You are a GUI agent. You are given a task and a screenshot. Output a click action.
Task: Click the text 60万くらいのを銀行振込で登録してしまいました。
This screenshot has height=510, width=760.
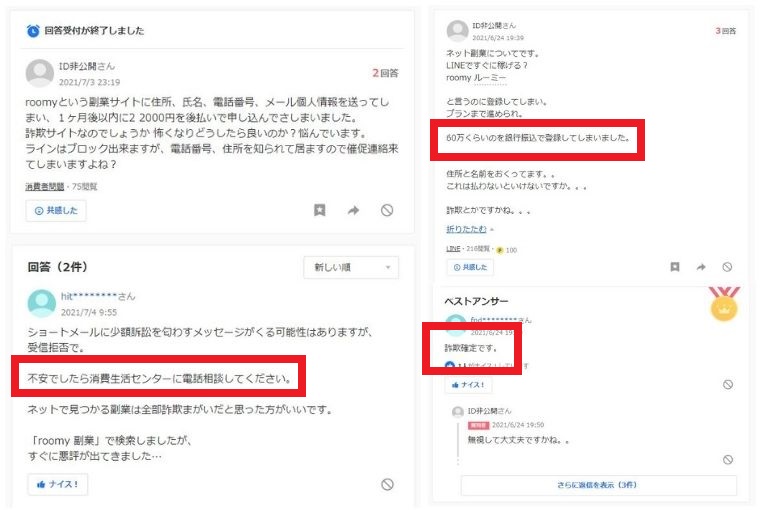point(538,138)
